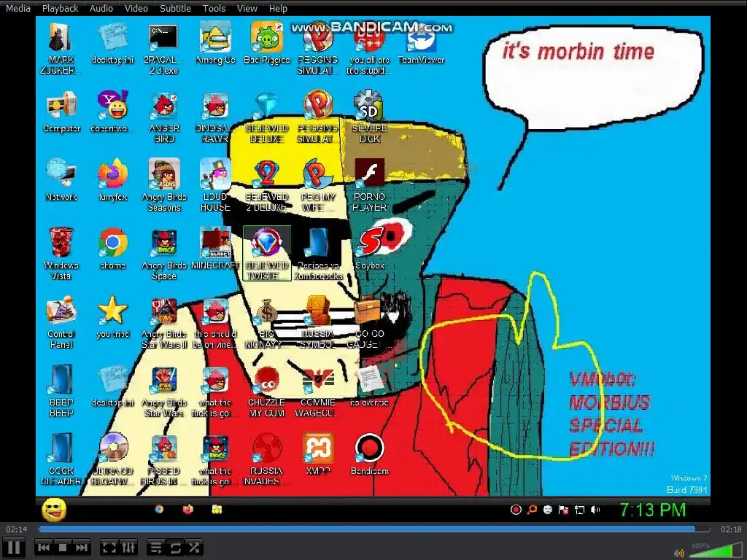Screen dimensions: 747x560
Task: Open Chrome from the recorded taskbar
Action: (x=159, y=509)
